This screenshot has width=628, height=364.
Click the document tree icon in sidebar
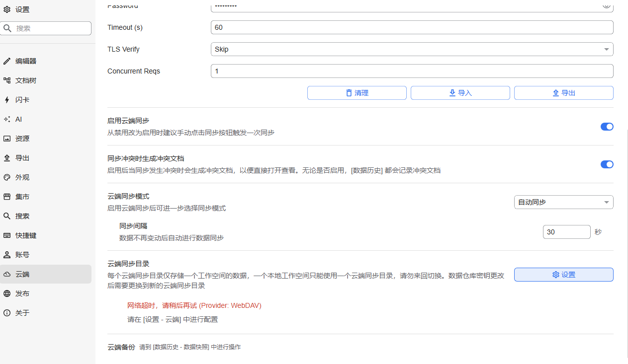[7, 80]
